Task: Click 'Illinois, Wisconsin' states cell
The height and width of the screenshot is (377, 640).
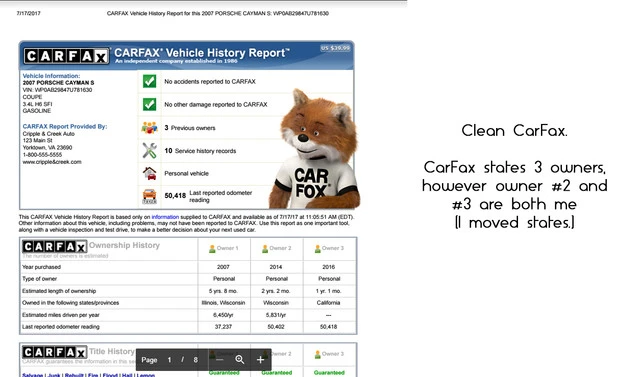Action: pos(223,303)
